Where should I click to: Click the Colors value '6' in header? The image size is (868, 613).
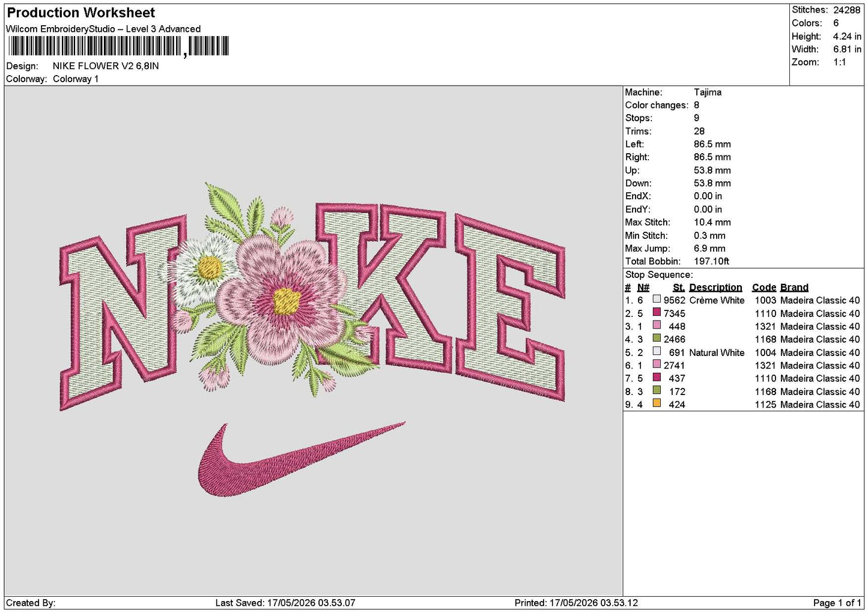tap(836, 23)
